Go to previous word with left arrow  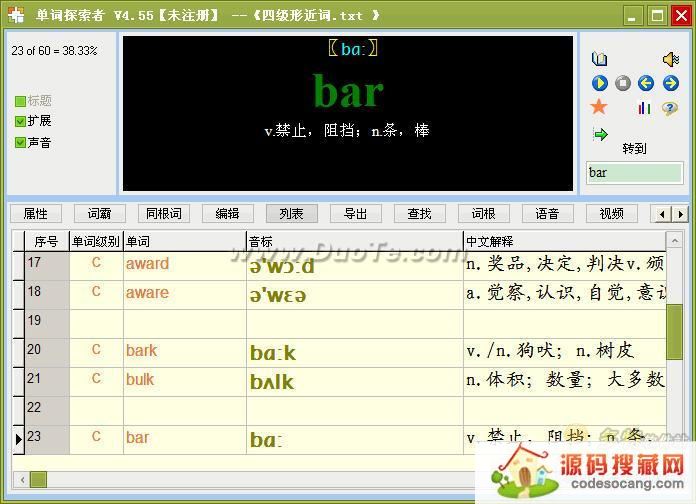(646, 84)
